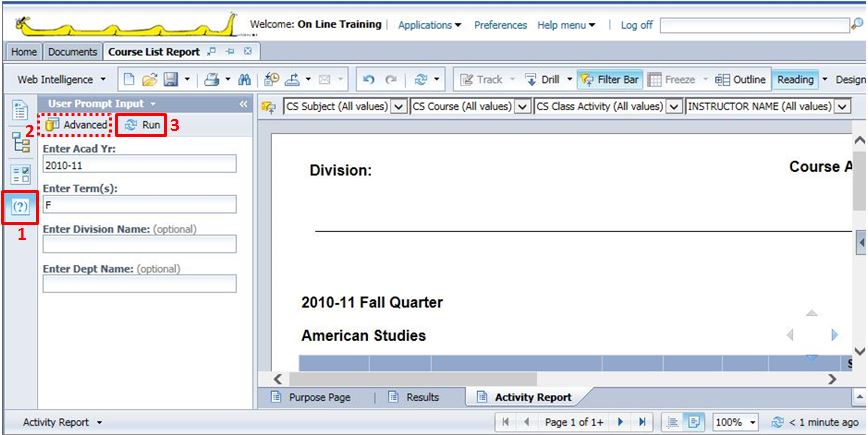Viewport: 868px width, 435px height.
Task: Expand INSTRUCTOR NAME filter dropdown
Action: point(842,106)
